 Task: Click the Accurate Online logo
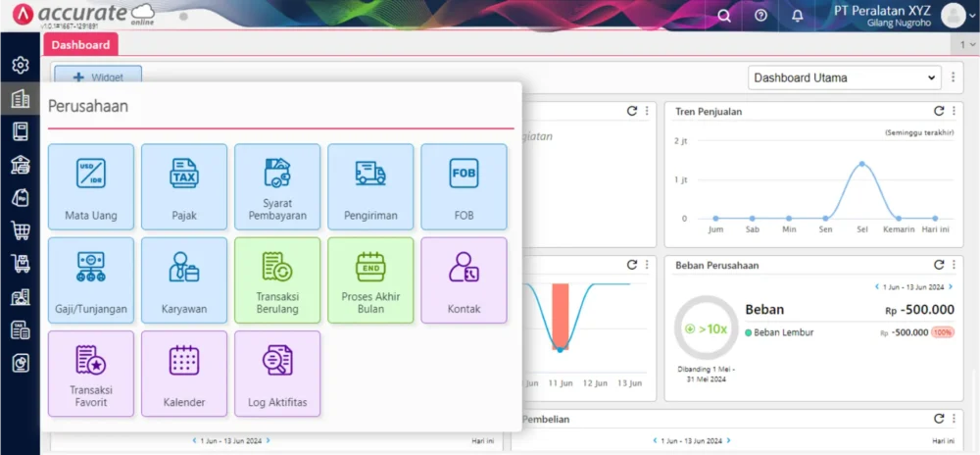pyautogui.click(x=83, y=15)
